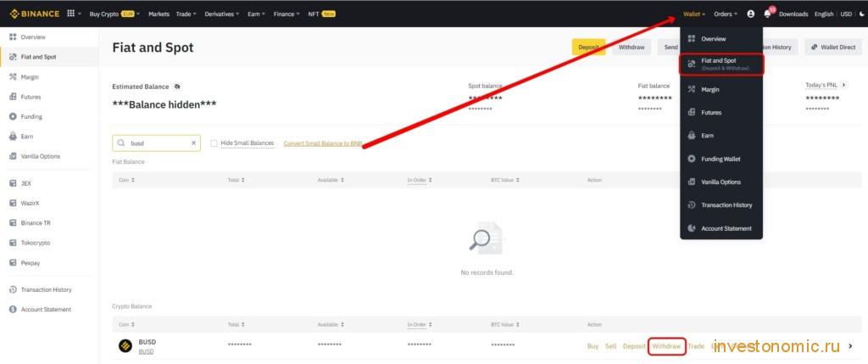Open the Wallet top menu

(694, 14)
